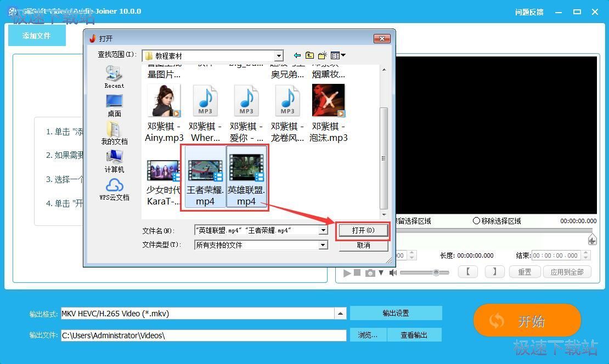Select file 邓紫棋 - Ainy.mp3
609x364 pixels.
coord(164,113)
